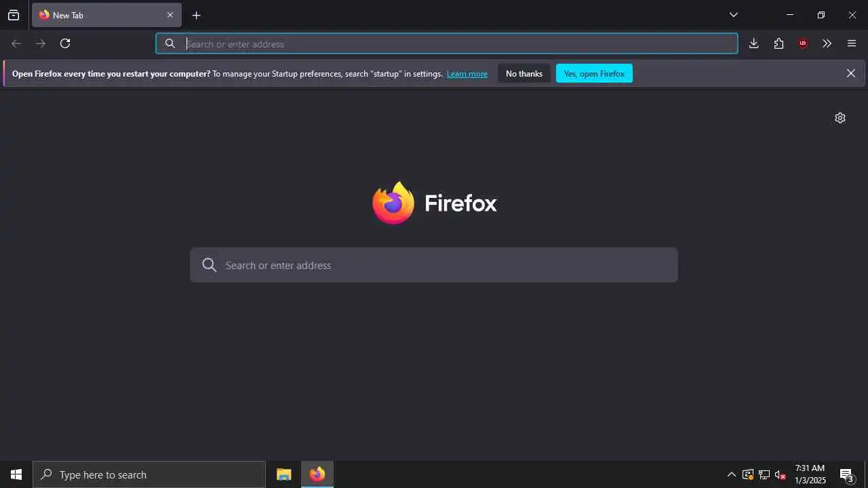The width and height of the screenshot is (868, 488).
Task: Open network status tray icon
Action: [764, 474]
